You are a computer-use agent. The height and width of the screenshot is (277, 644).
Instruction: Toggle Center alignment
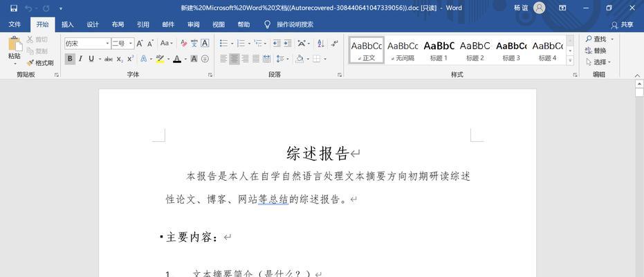[x=234, y=59]
